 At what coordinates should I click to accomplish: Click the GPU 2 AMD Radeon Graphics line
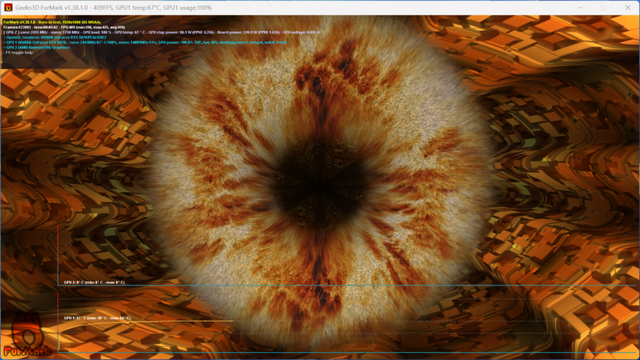37,47
